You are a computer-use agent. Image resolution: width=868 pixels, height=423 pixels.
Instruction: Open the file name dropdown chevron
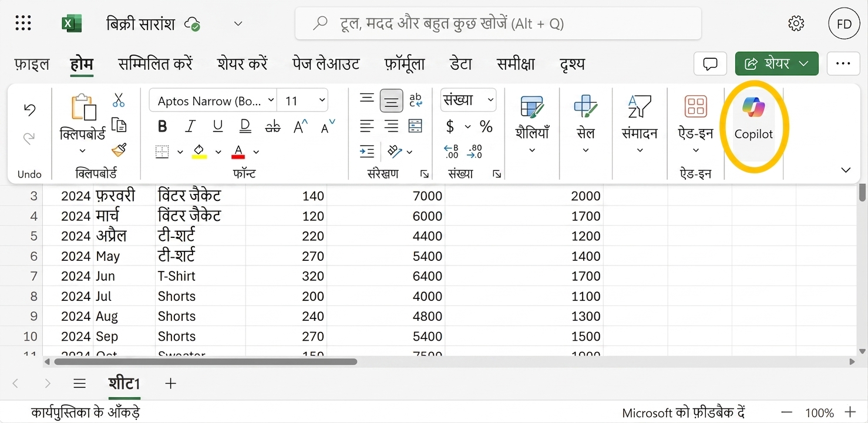pos(238,24)
